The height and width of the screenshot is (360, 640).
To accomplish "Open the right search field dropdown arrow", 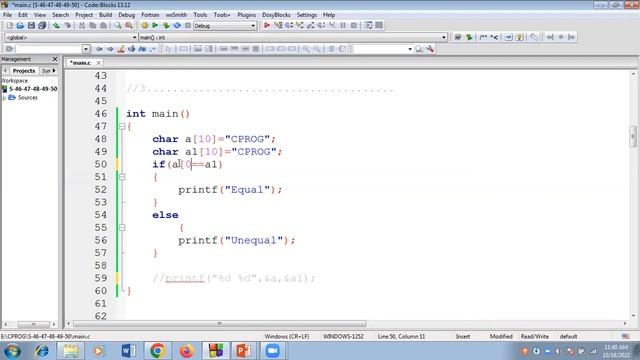I will click(x=410, y=49).
